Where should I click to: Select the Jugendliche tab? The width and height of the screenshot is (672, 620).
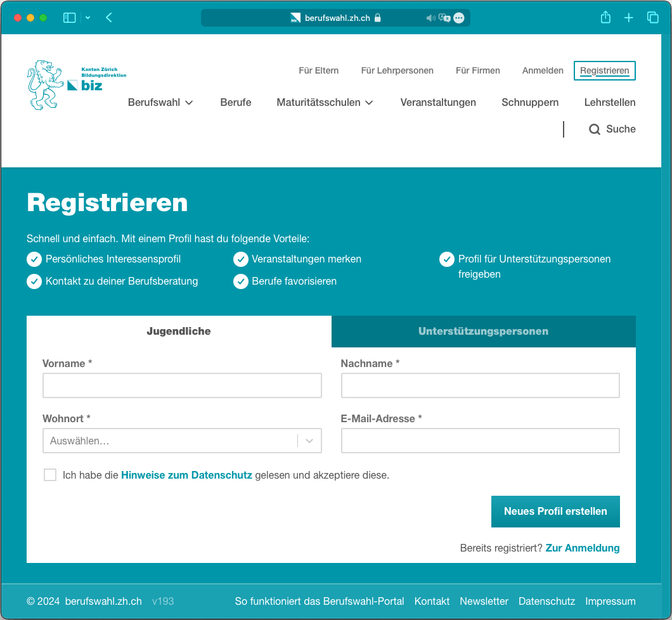point(178,331)
